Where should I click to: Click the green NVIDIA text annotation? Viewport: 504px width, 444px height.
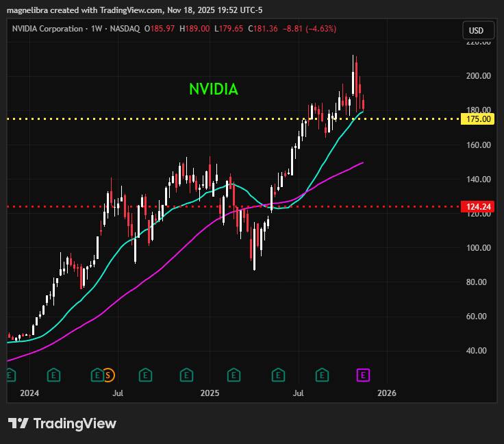214,89
